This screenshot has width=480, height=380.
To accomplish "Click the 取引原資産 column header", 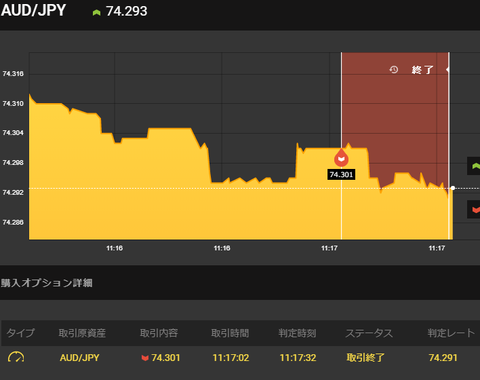I will (82, 333).
